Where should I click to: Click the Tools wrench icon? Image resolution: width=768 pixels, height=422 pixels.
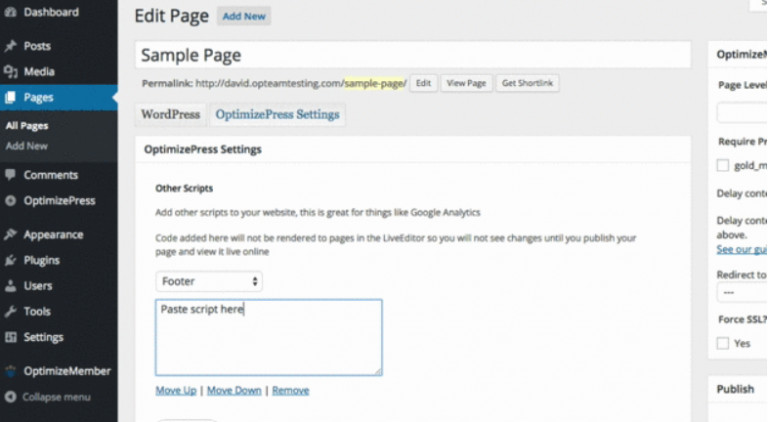pyautogui.click(x=10, y=311)
